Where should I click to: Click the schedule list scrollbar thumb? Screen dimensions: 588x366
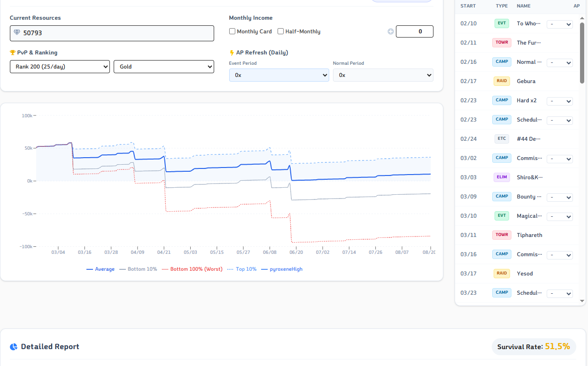click(582, 53)
